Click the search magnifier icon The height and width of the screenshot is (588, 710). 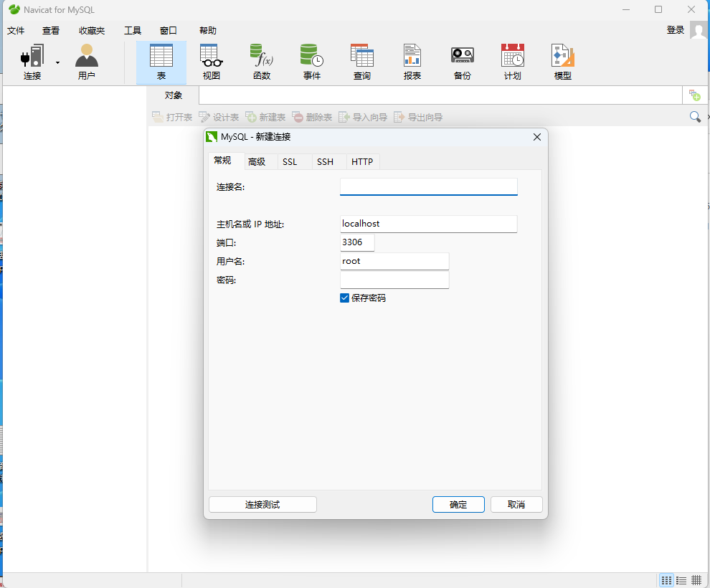695,117
